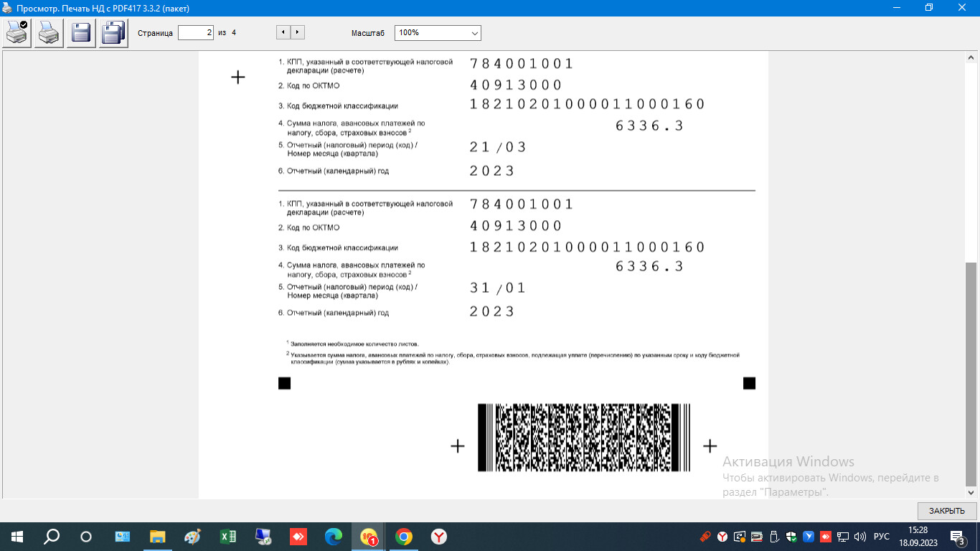Open Cortana circle icon
This screenshot has width=980, height=551.
pyautogui.click(x=86, y=537)
